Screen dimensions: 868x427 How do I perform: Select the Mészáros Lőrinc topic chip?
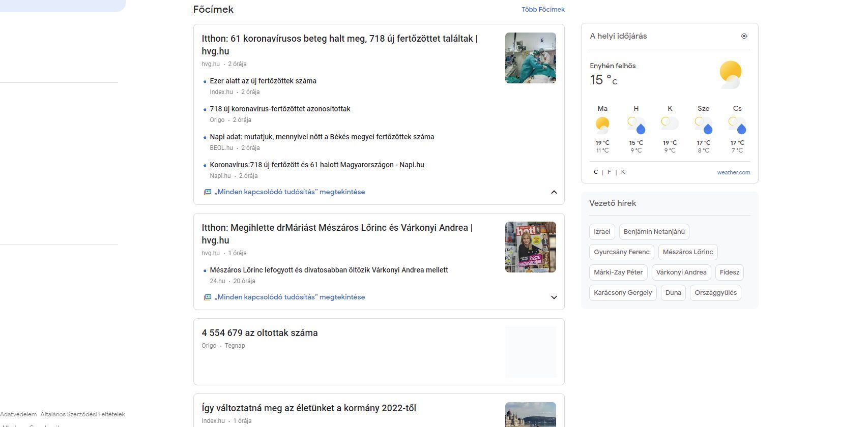[688, 252]
